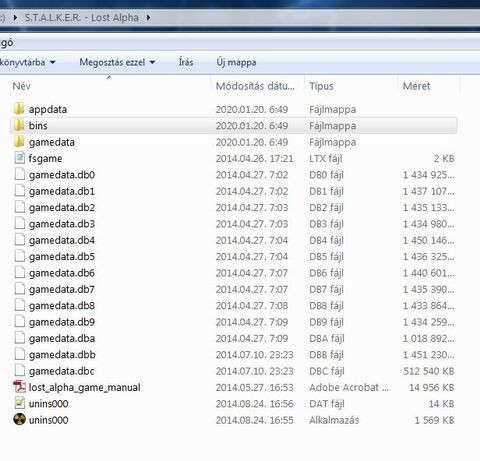Click the lost_alpha_game_manual PDF icon
480x461 pixels.
pyautogui.click(x=19, y=387)
